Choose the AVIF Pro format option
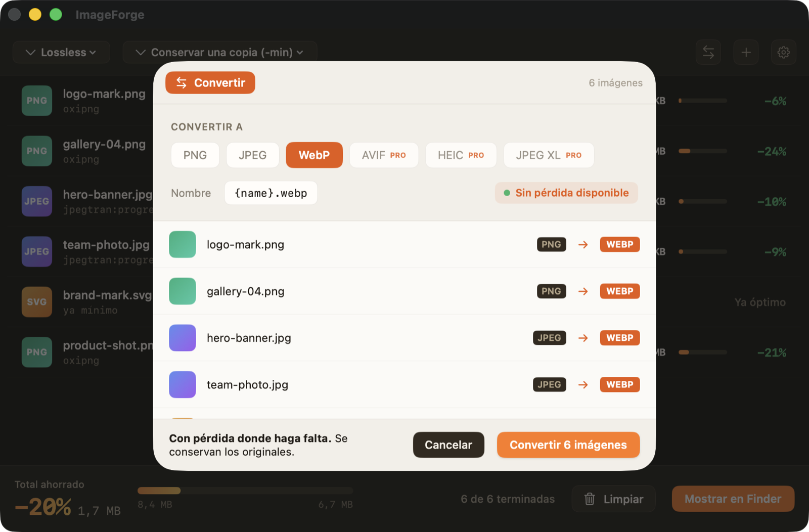This screenshot has height=532, width=809. pyautogui.click(x=384, y=155)
